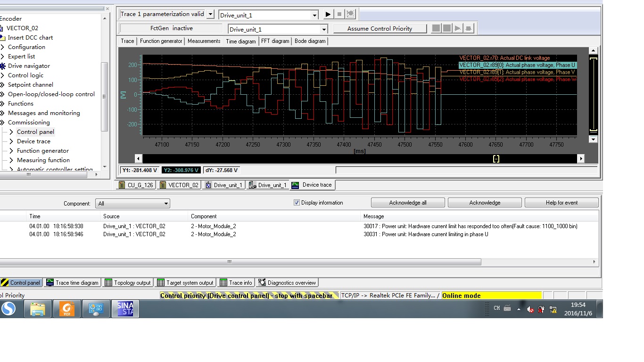Click the muted volume tray icon
This screenshot has width=644, height=362.
(x=530, y=310)
